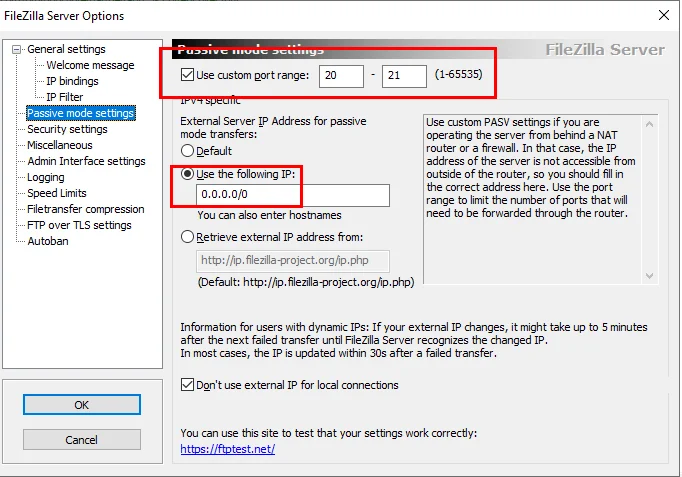Click the '(Default: http://ip.filezilla-project.org/ip.php)' text
Screen dimensions: 682x477
point(306,282)
